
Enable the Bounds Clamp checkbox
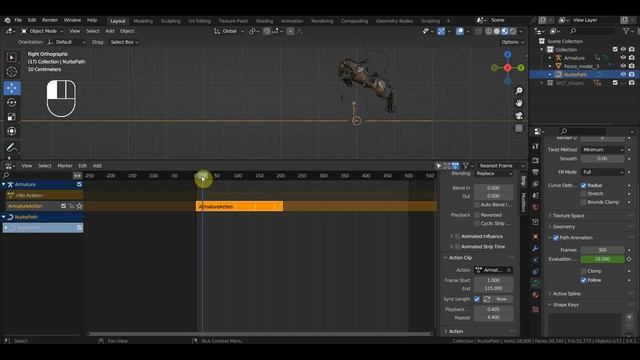584,202
